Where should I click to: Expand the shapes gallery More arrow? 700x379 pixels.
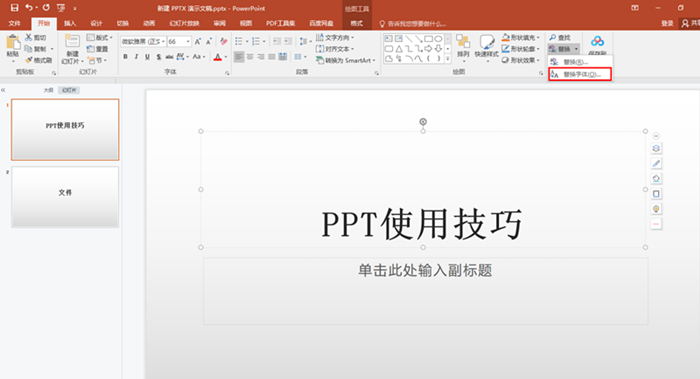448,59
